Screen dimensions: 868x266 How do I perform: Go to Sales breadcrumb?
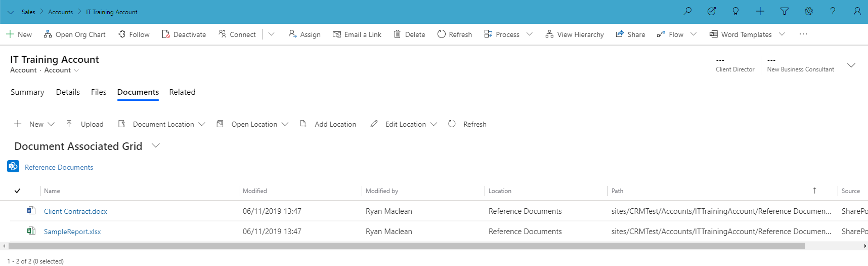[28, 12]
